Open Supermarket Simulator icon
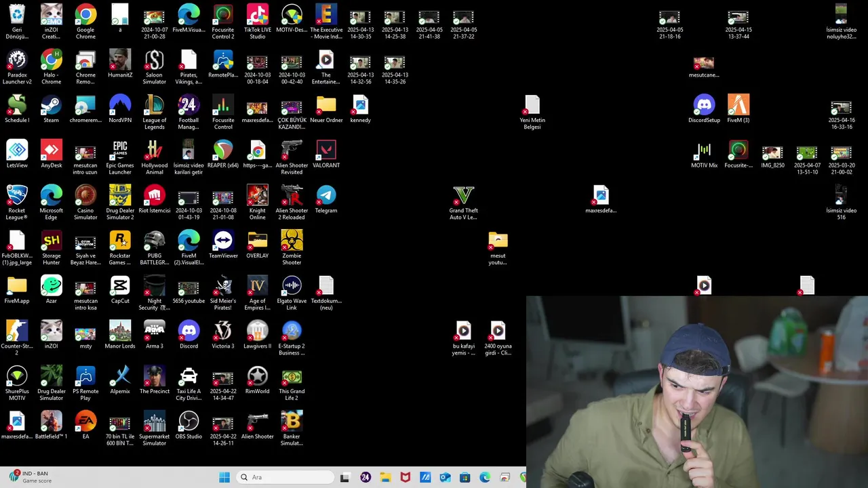The width and height of the screenshot is (868, 488). [x=155, y=428]
